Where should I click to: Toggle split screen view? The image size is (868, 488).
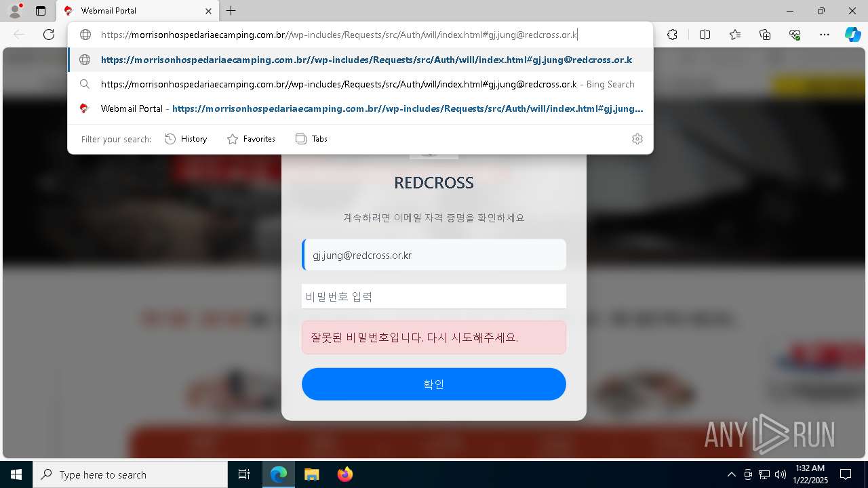pos(705,35)
